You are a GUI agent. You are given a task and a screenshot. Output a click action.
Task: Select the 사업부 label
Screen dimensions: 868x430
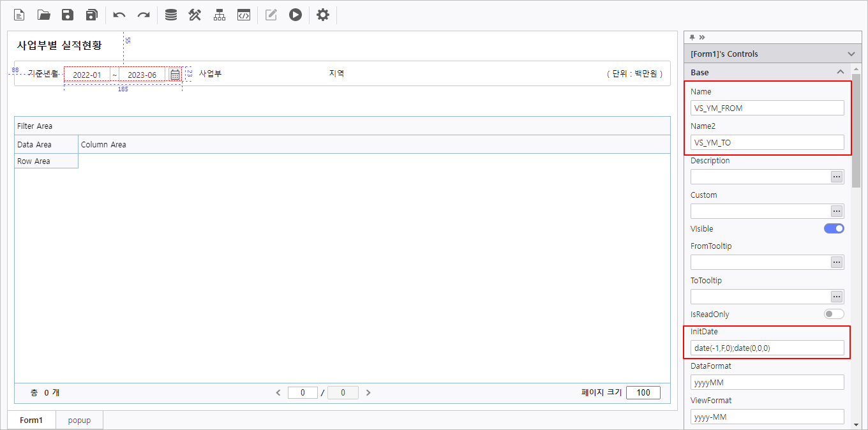coord(210,73)
